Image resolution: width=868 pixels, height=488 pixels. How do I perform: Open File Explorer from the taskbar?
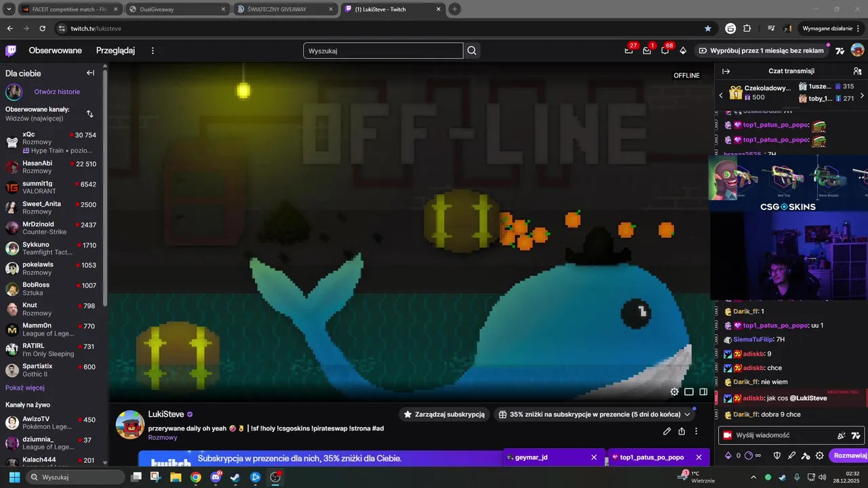click(x=176, y=477)
